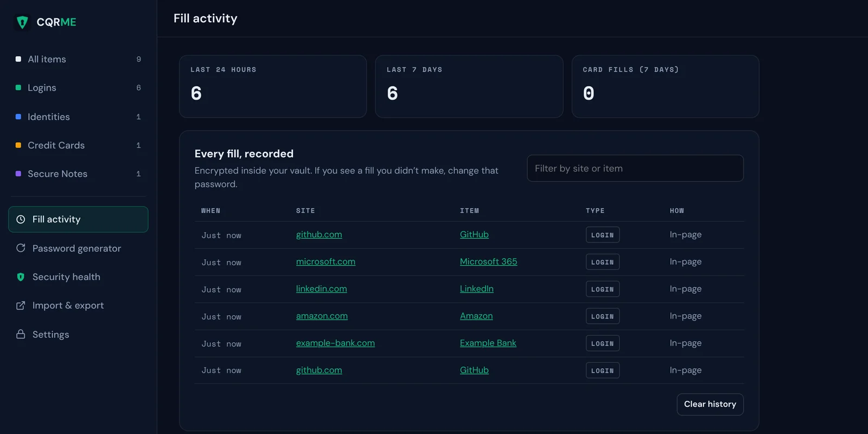Screen dimensions: 868x434
Task: Click the purple square beside Secure Notes
Action: click(18, 174)
